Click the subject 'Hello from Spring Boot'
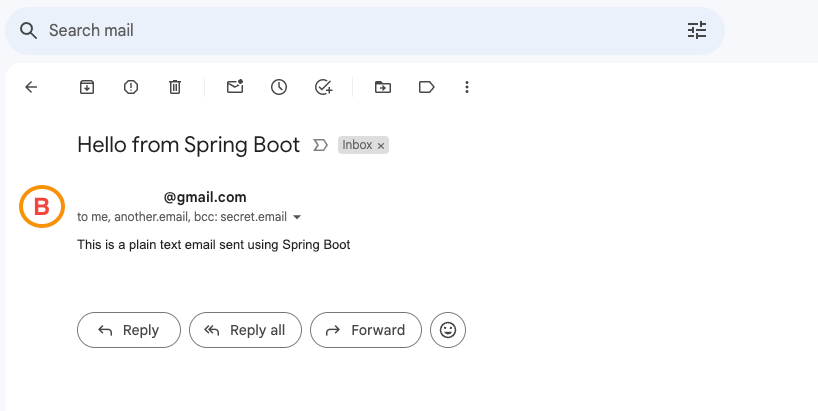The image size is (818, 411). click(x=188, y=145)
